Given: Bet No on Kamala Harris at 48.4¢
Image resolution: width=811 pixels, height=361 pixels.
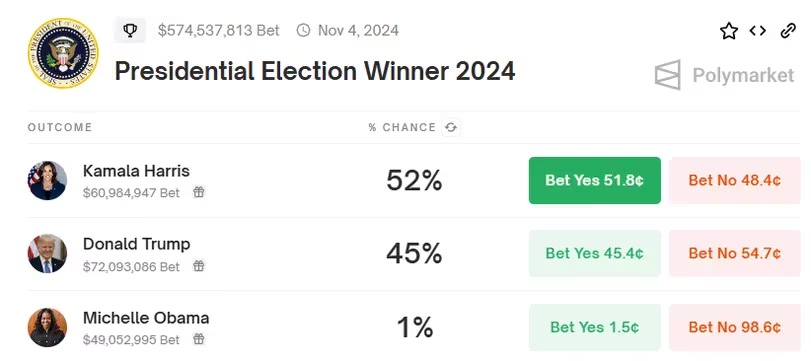Looking at the screenshot, I should pos(734,180).
